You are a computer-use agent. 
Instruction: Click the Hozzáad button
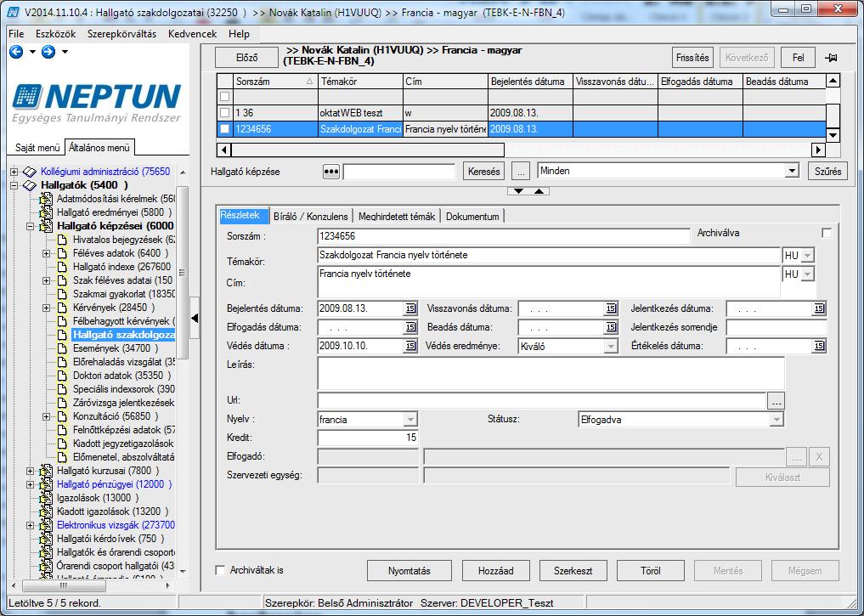coord(496,571)
